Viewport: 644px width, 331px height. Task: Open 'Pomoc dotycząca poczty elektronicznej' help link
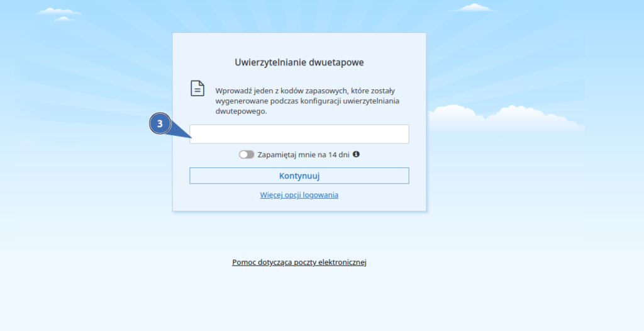[299, 262]
